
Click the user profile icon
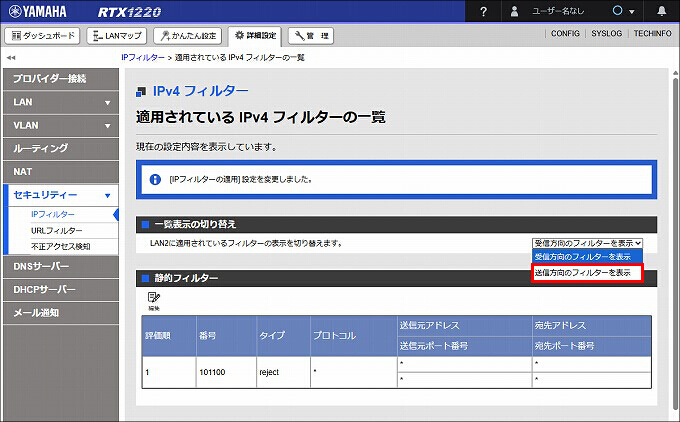pos(514,12)
